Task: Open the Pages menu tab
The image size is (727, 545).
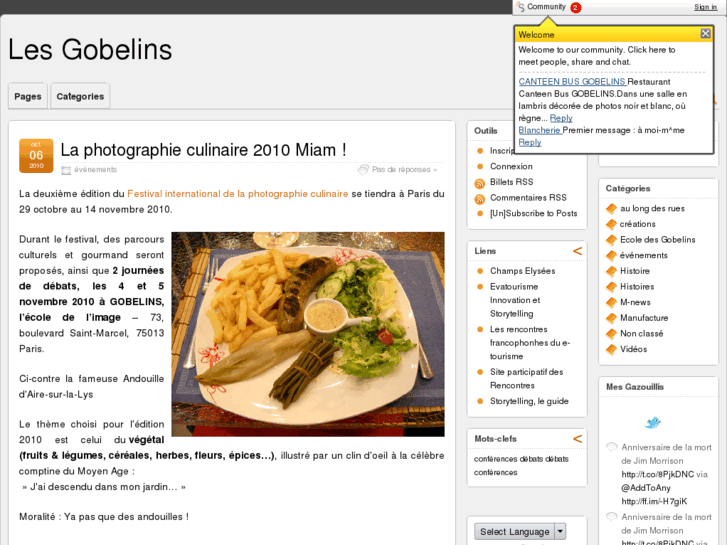Action: tap(28, 96)
